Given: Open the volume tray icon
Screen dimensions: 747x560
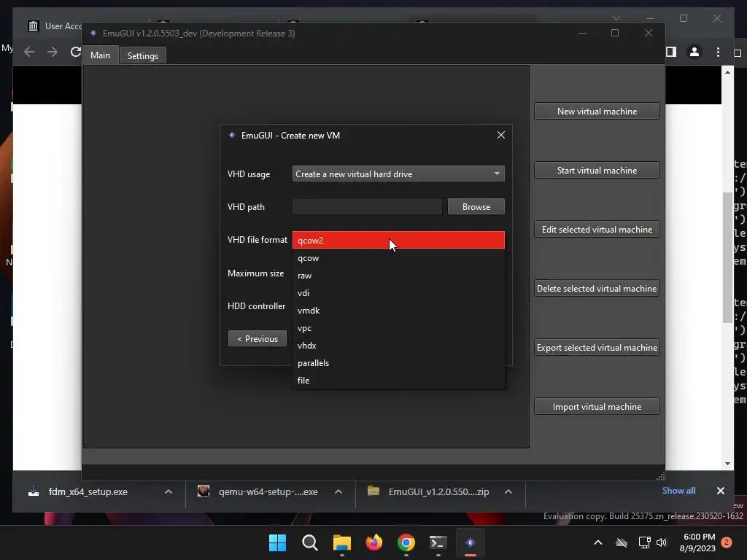Looking at the screenshot, I should pos(661,542).
